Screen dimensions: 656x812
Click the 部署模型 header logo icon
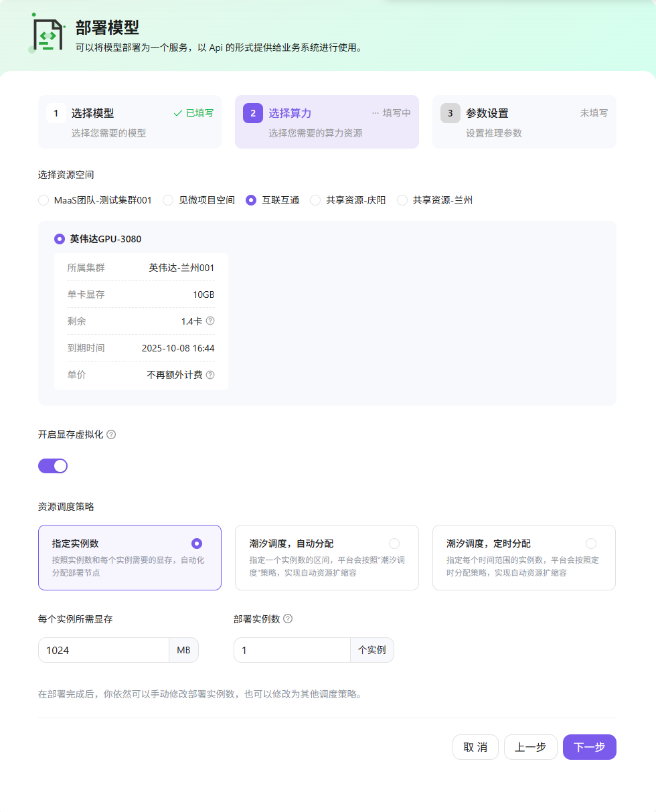[x=48, y=35]
